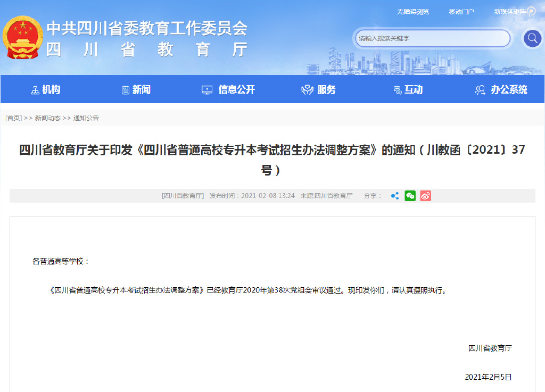Click the WeChat share icon

pyautogui.click(x=410, y=196)
